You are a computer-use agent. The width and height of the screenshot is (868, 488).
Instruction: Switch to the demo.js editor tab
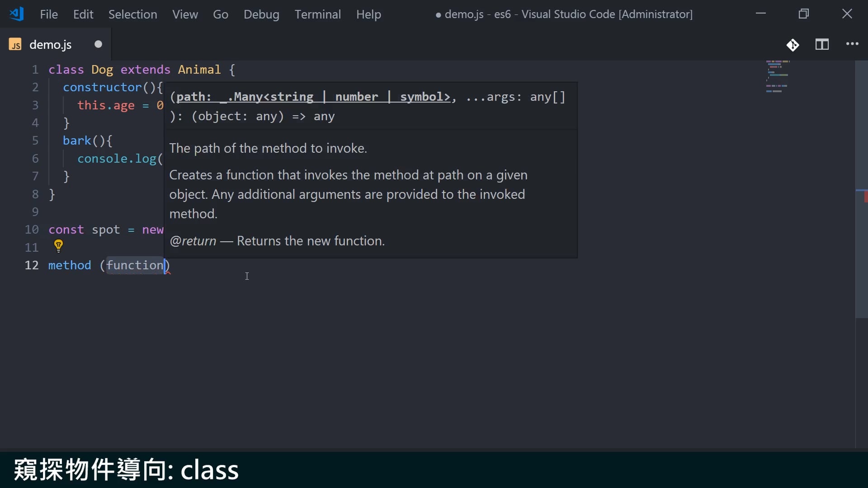click(50, 45)
